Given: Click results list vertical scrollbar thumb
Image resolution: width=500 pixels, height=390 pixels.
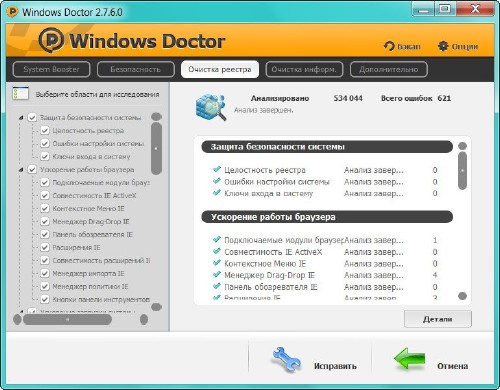Looking at the screenshot, I should [462, 171].
